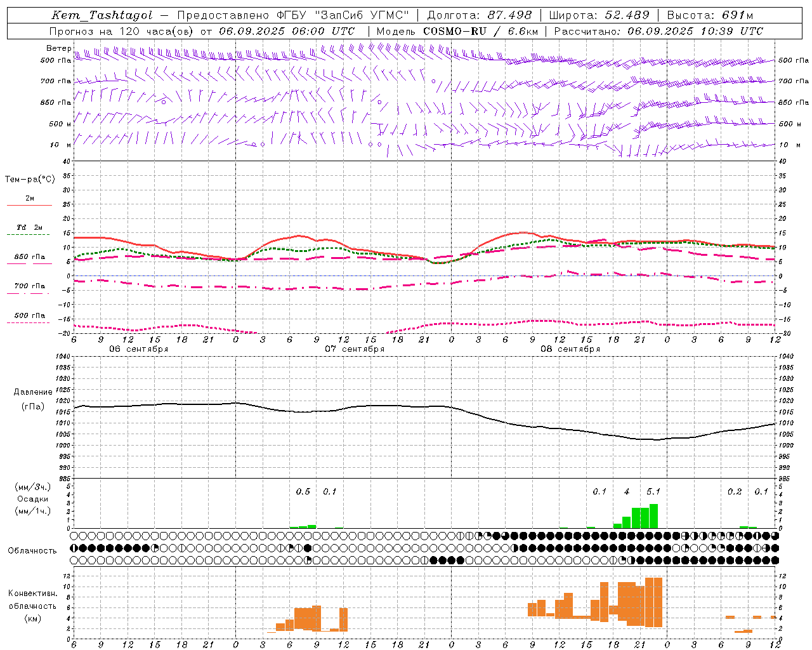Click the Td 2м dew point legend entry
The width and height of the screenshot is (812, 650).
[x=29, y=227]
